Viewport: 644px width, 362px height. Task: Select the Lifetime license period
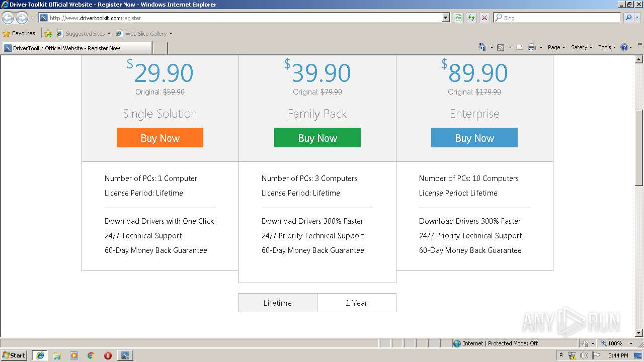click(278, 303)
